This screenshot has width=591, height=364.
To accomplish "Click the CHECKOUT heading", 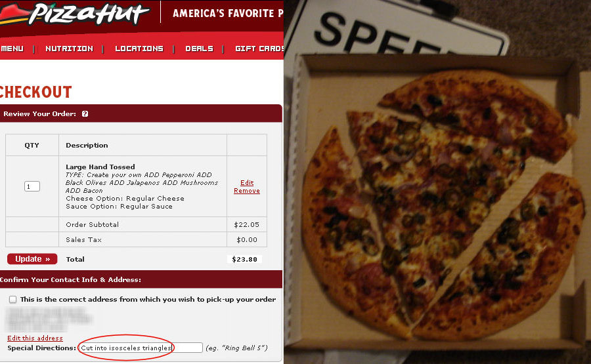I will coord(35,92).
